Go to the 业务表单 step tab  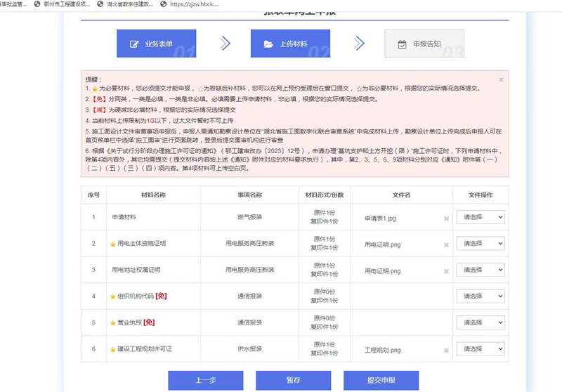(156, 44)
